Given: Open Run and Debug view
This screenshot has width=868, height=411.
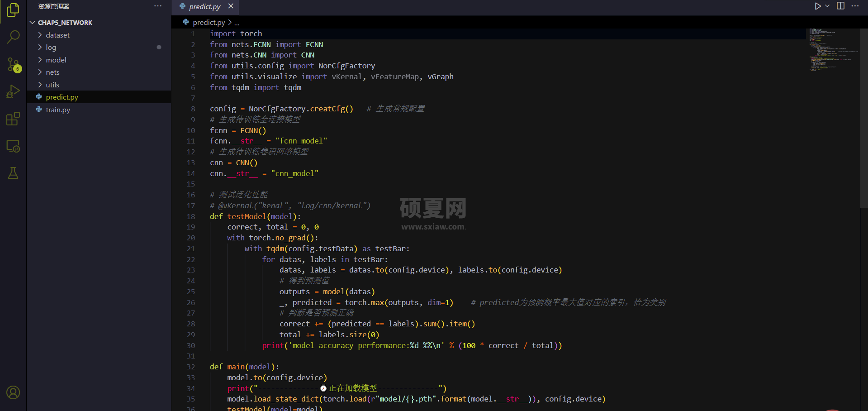Looking at the screenshot, I should tap(13, 92).
